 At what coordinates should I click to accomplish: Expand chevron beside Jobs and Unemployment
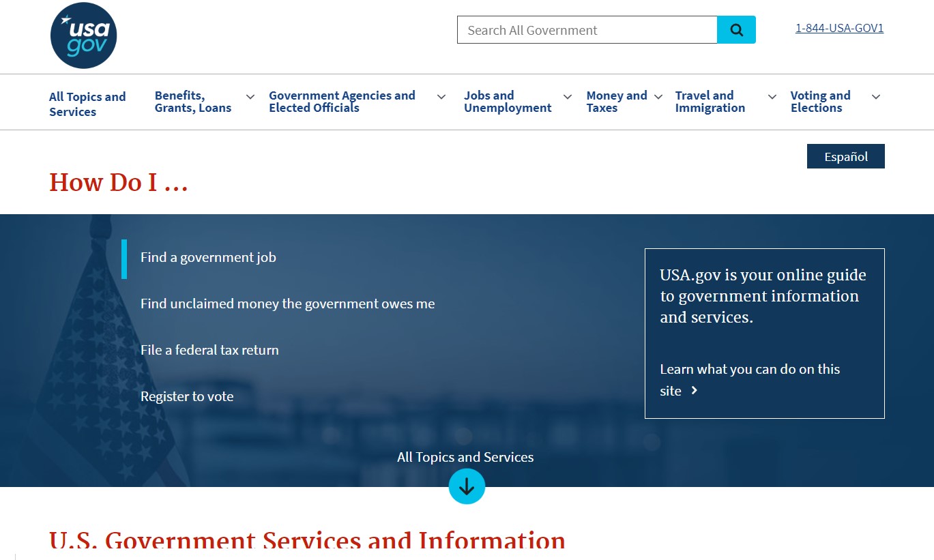pos(568,97)
